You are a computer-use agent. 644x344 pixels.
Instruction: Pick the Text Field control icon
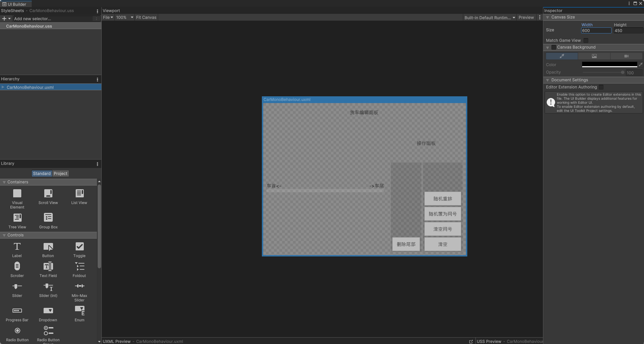click(48, 266)
